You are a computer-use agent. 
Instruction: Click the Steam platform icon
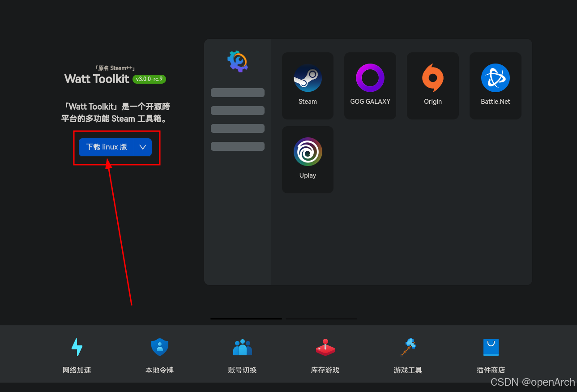coord(308,78)
